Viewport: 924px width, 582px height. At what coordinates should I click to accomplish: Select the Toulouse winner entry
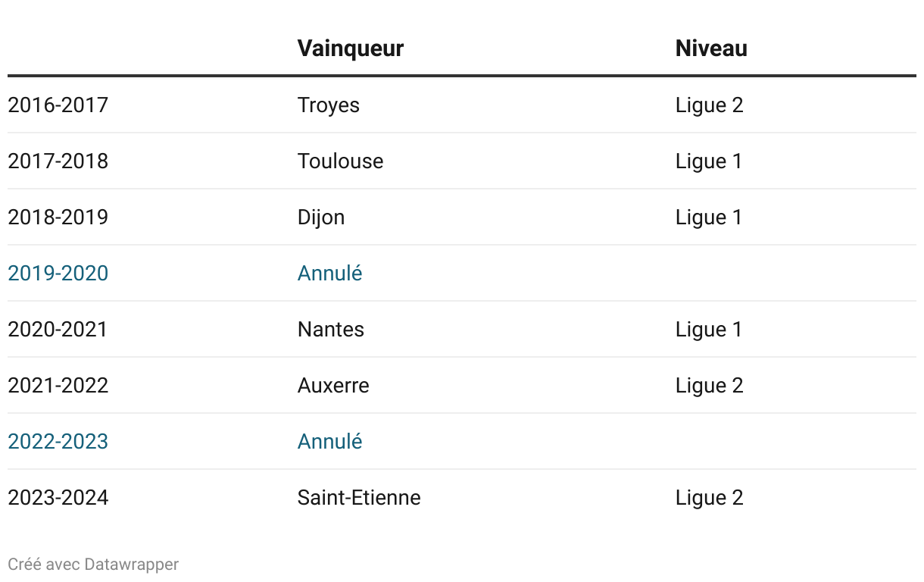[x=340, y=161]
